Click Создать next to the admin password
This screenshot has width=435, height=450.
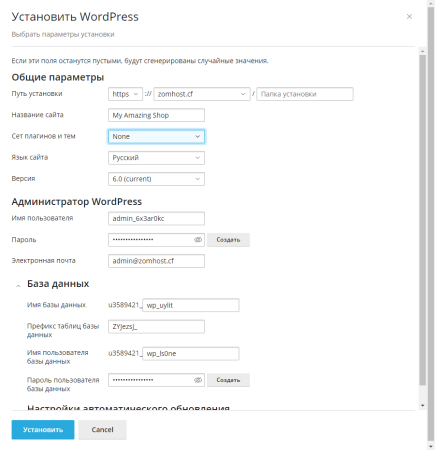pyautogui.click(x=228, y=240)
